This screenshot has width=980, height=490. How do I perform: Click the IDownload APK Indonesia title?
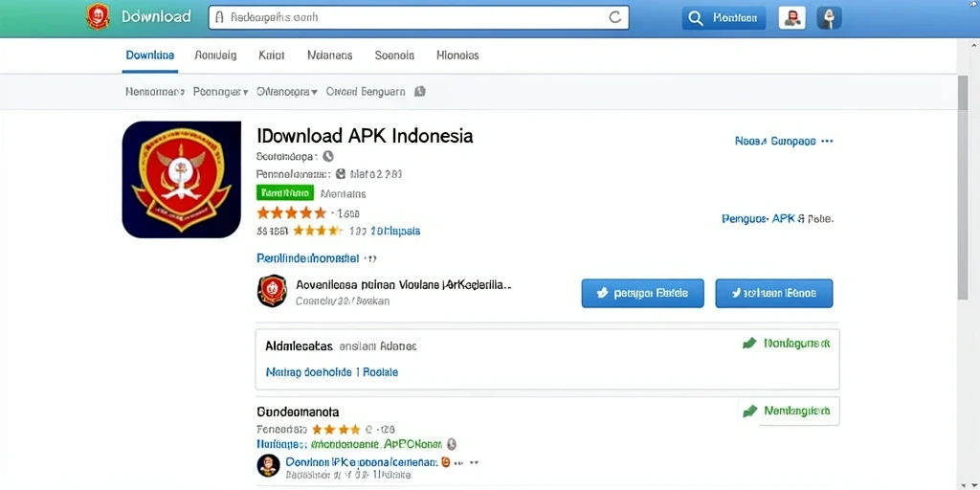coord(365,136)
